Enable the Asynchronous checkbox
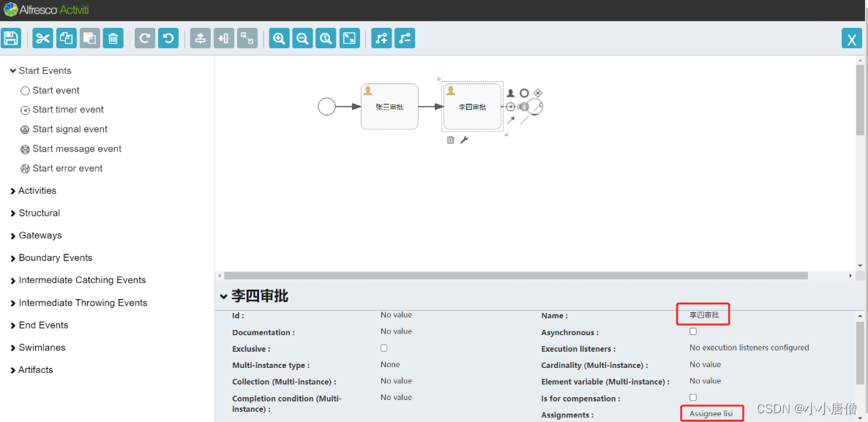868x422 pixels. [691, 331]
